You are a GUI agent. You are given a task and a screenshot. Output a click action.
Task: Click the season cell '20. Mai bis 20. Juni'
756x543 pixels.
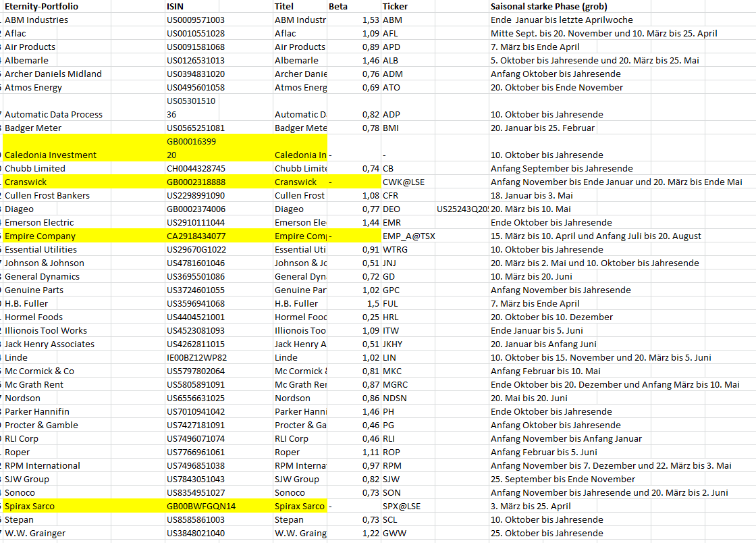point(529,398)
